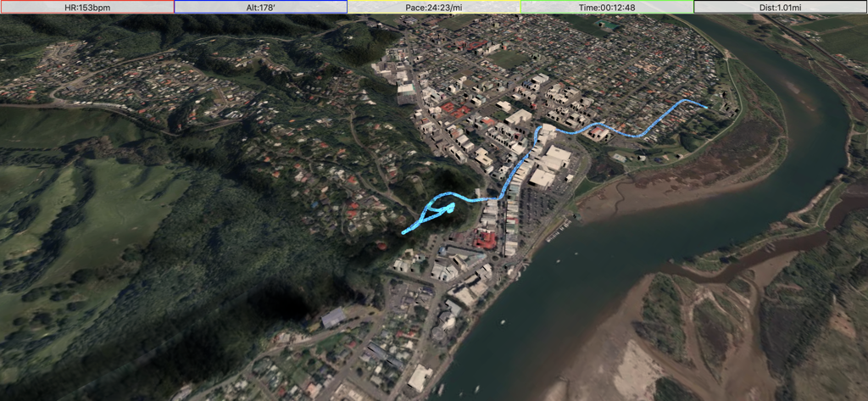Select the HR:153bpm heart rate panel

coord(87,7)
